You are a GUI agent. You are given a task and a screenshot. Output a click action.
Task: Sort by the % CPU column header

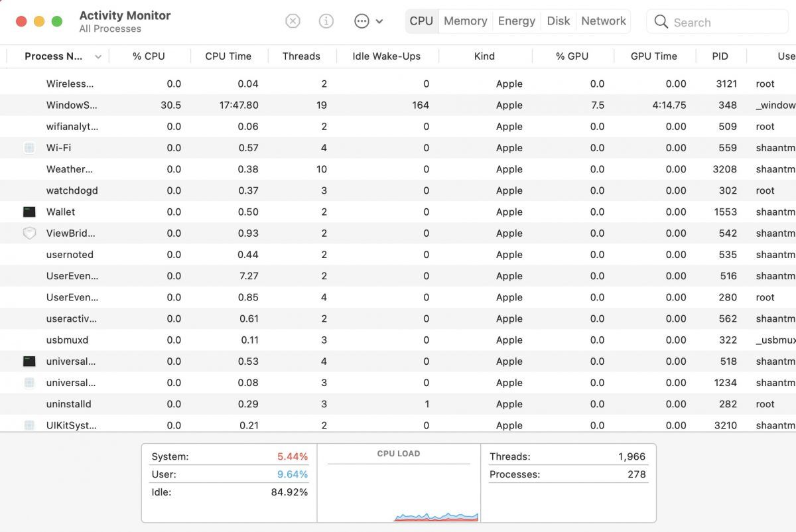[149, 56]
